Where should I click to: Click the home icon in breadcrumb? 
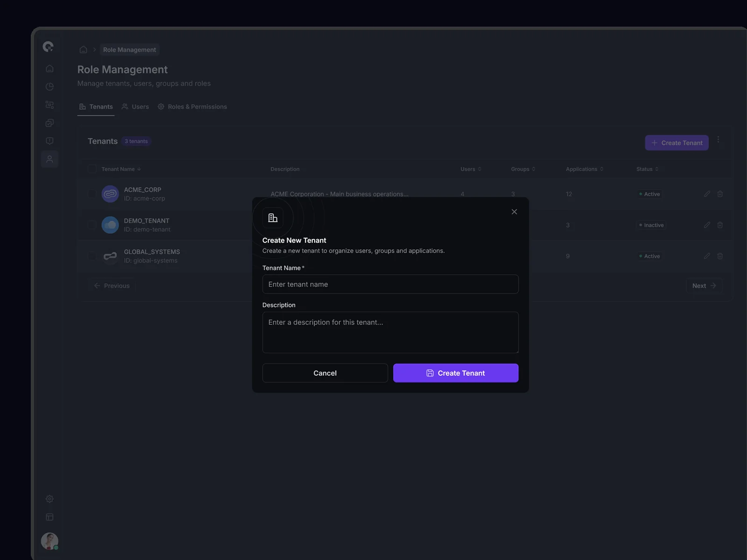83,49
